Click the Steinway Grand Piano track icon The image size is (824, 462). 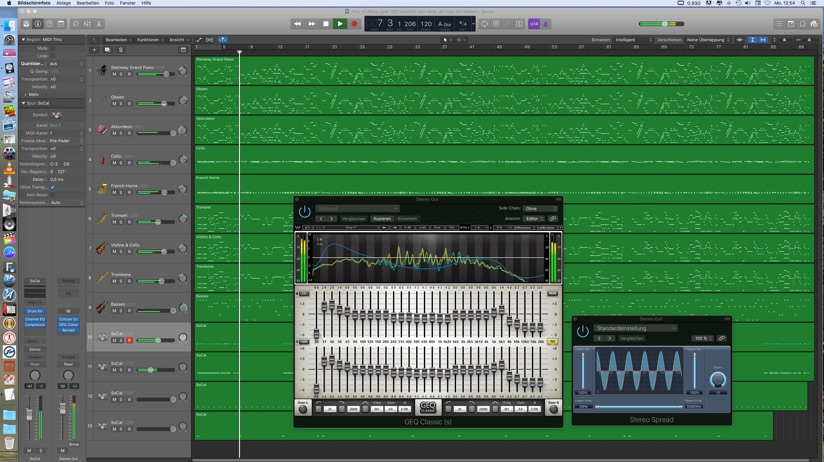tap(102, 70)
